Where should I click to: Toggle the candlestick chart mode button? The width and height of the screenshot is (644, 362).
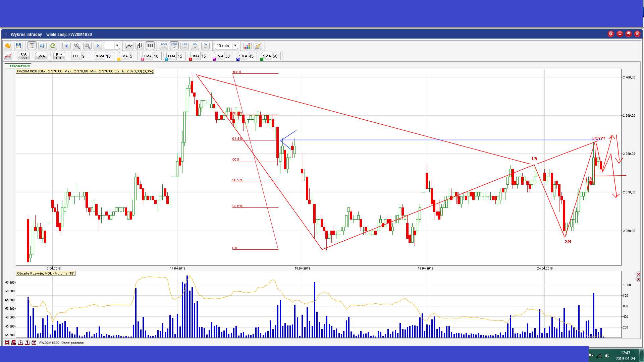click(x=150, y=46)
